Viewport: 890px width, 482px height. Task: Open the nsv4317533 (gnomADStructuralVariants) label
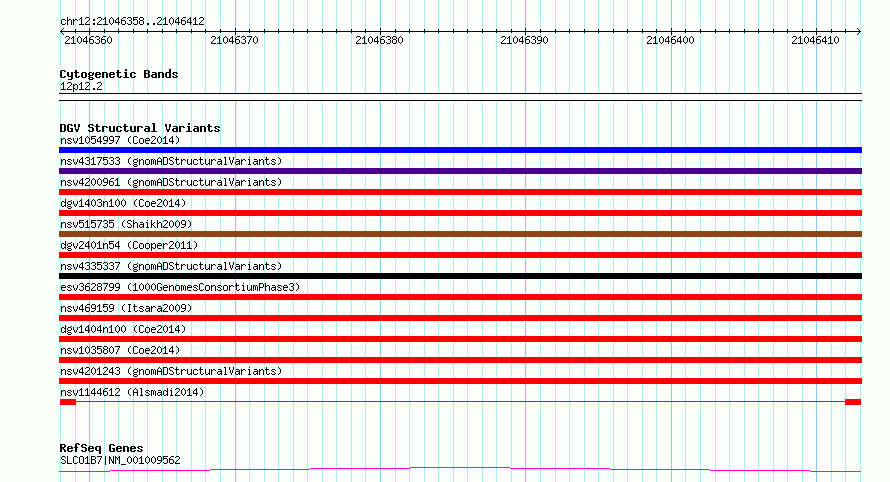click(171, 161)
